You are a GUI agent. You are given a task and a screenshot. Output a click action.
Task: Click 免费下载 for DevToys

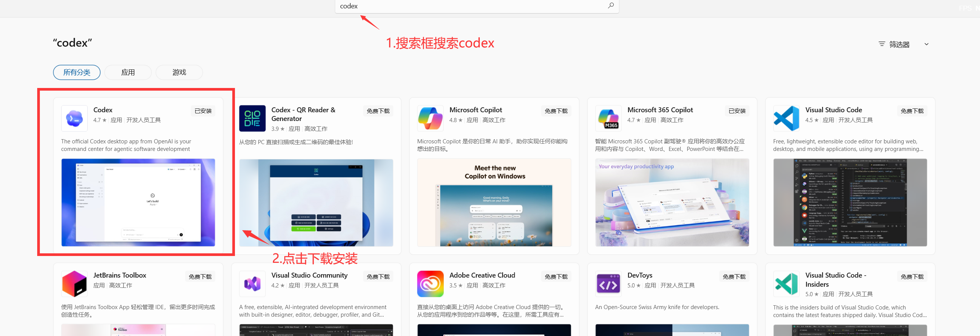pyautogui.click(x=734, y=277)
